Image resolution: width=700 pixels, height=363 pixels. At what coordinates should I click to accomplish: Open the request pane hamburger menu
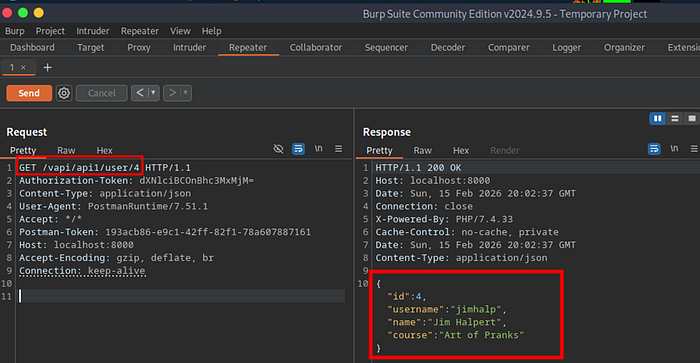[x=338, y=149]
